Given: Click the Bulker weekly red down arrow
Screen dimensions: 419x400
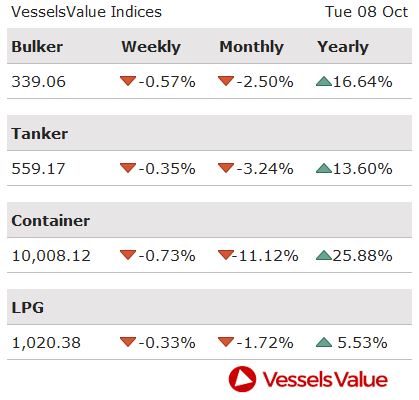Looking at the screenshot, I should [128, 81].
